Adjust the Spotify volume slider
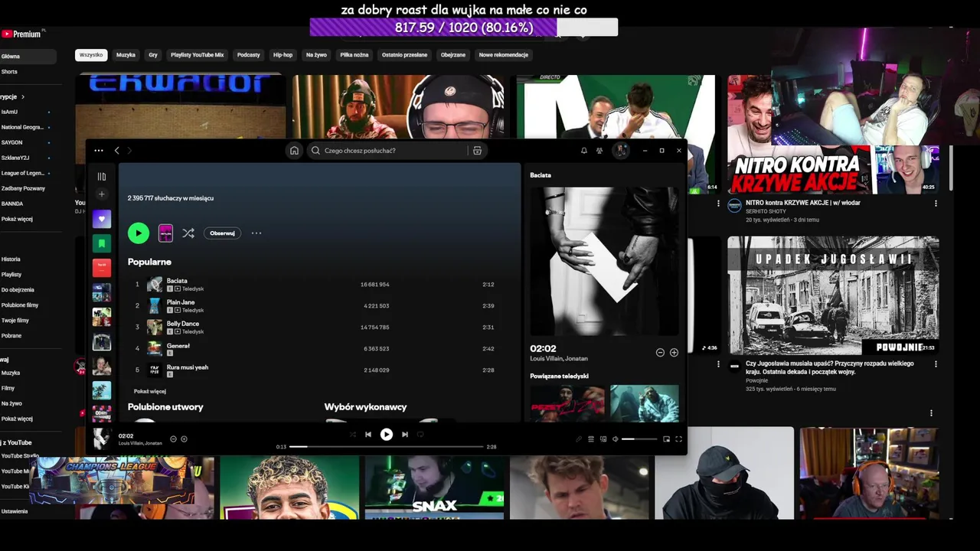The width and height of the screenshot is (980, 551). point(639,439)
